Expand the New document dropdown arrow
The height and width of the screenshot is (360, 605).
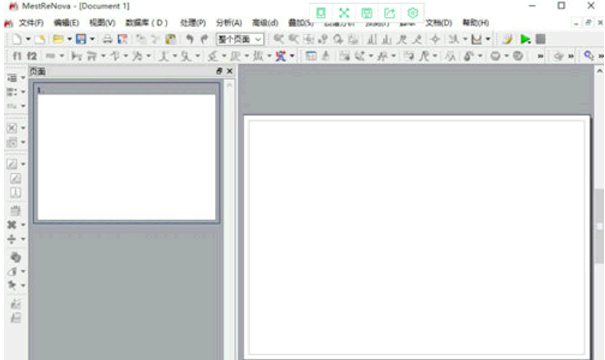click(x=28, y=39)
